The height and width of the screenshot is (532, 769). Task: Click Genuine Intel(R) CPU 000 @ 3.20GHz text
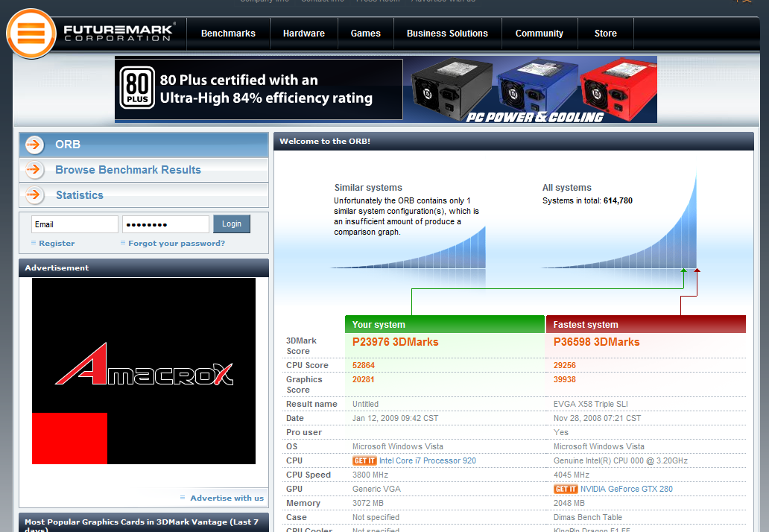click(x=621, y=461)
